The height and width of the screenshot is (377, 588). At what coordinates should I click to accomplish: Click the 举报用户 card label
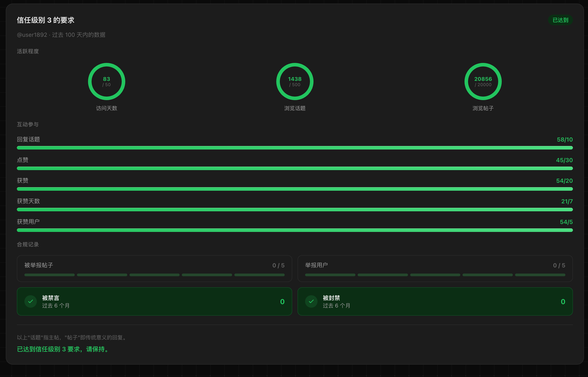coord(316,265)
